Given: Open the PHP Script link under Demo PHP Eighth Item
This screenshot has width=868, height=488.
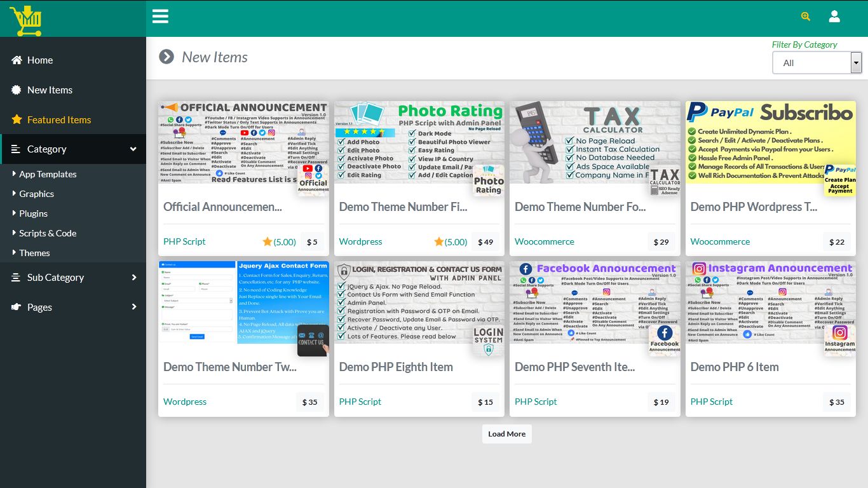Looking at the screenshot, I should click(360, 402).
